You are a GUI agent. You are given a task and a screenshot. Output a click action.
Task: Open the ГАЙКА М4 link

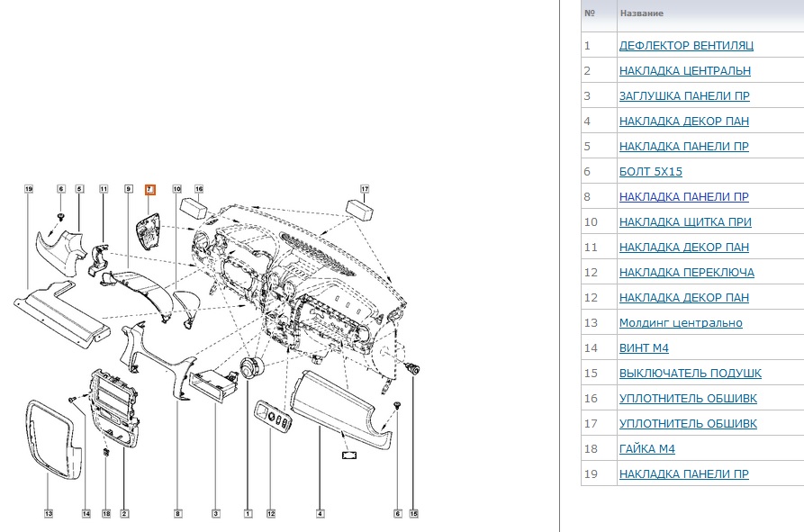tap(647, 449)
